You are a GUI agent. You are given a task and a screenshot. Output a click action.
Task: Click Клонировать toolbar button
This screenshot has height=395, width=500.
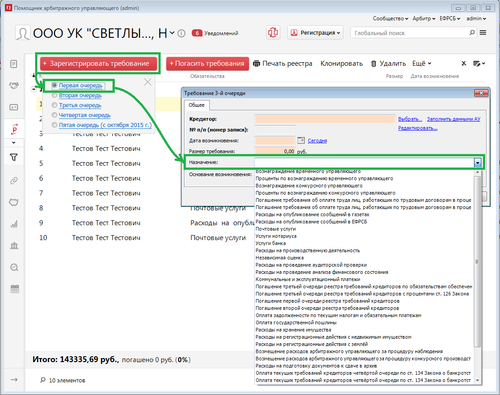pyautogui.click(x=341, y=63)
